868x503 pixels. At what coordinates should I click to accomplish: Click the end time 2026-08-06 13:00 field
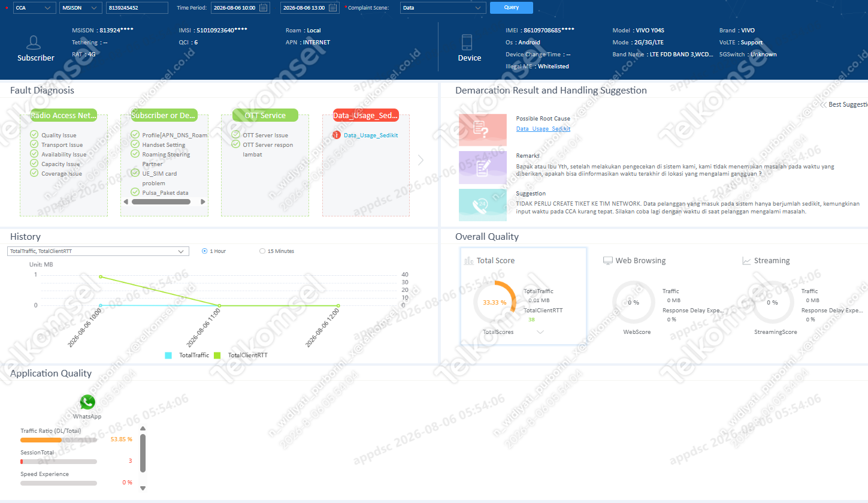[x=310, y=8]
